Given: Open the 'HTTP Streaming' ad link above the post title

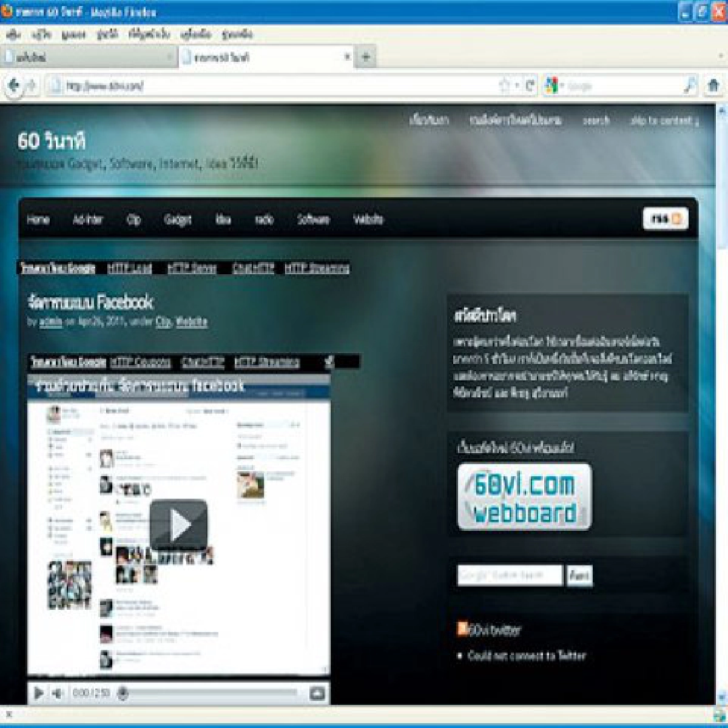Looking at the screenshot, I should click(x=317, y=268).
